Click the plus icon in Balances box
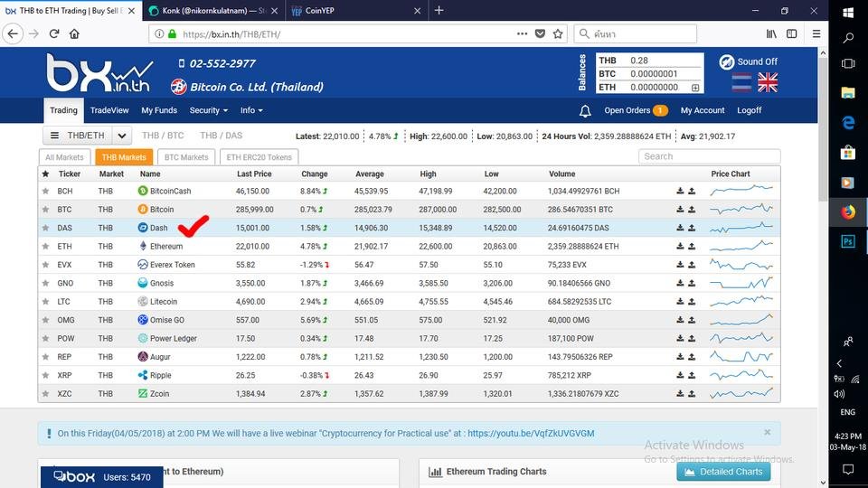 click(x=695, y=88)
